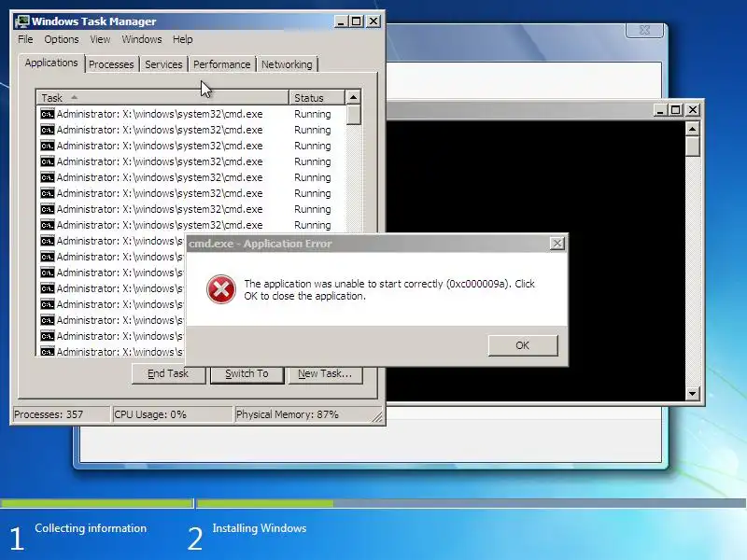Image resolution: width=747 pixels, height=560 pixels.
Task: Switch to the Networking tab
Action: tap(287, 64)
